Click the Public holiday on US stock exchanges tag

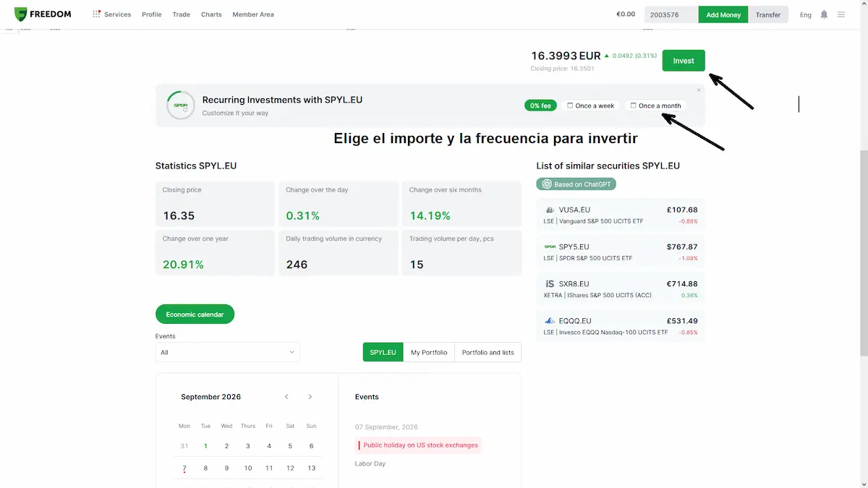click(419, 445)
